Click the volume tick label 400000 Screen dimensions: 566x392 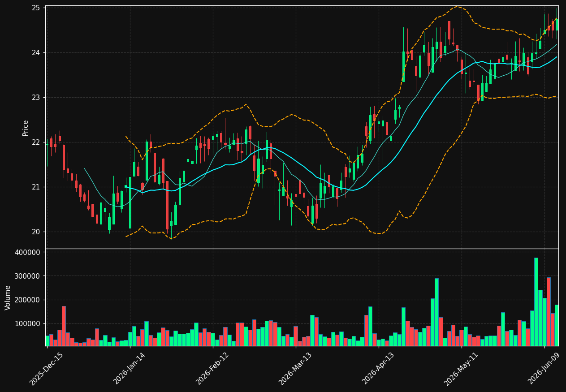pos(28,253)
